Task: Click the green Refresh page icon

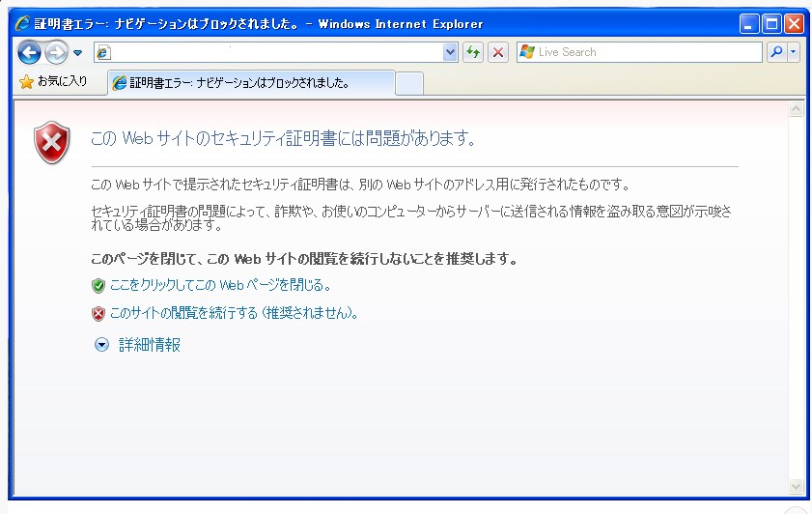Action: (473, 52)
